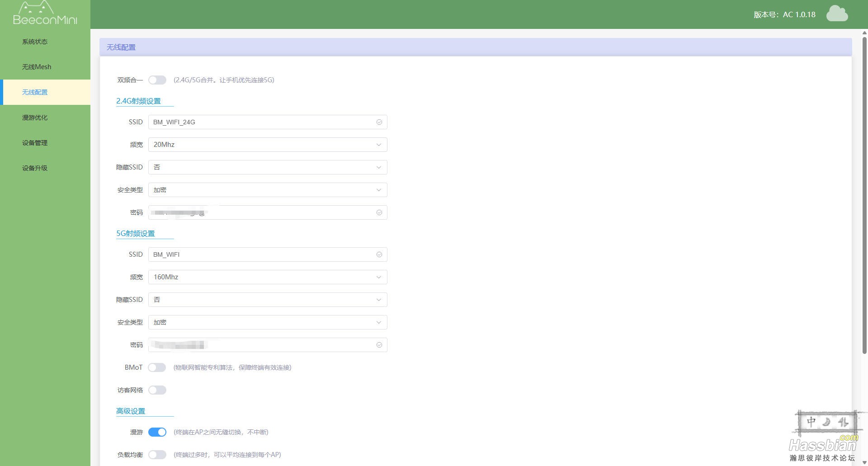Open the 5G 隐藏SSID dropdown
The image size is (868, 466).
[x=268, y=300]
